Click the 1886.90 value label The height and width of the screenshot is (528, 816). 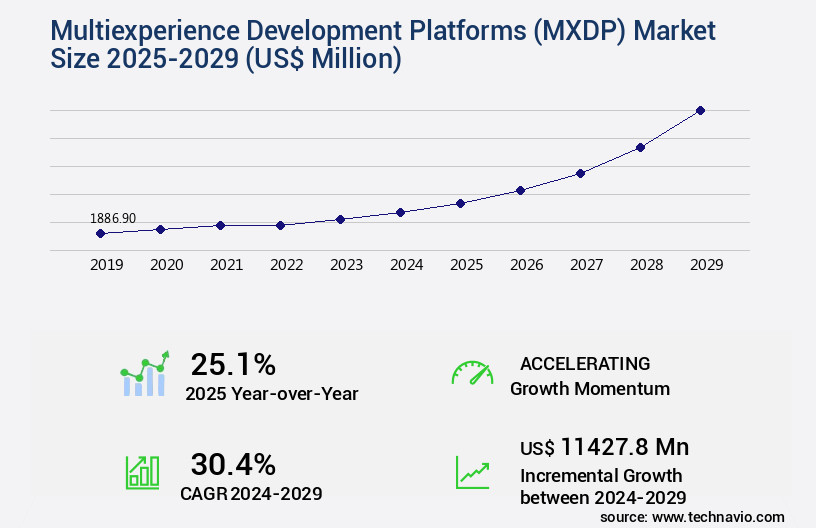(x=113, y=218)
